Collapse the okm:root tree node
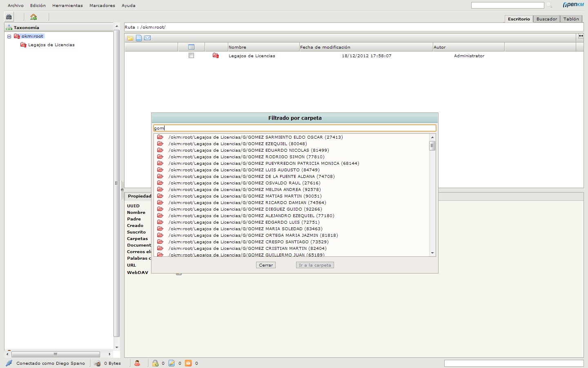The image size is (588, 368). pos(9,36)
